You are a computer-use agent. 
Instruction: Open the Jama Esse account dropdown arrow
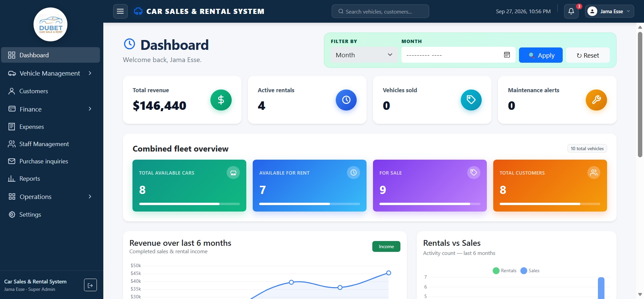pyautogui.click(x=628, y=11)
